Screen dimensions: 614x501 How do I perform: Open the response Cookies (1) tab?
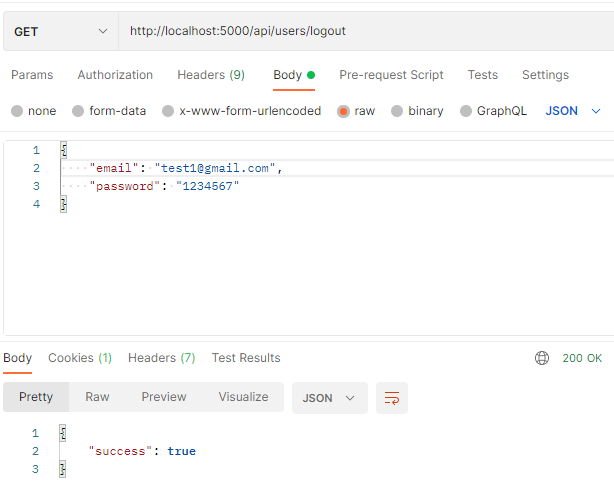point(80,358)
